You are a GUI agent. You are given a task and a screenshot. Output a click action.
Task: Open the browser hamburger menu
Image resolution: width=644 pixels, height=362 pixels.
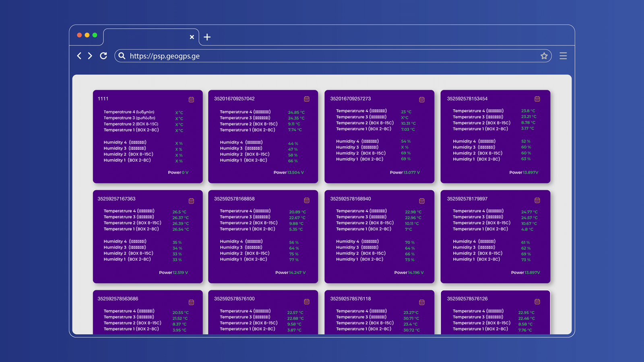(x=563, y=56)
